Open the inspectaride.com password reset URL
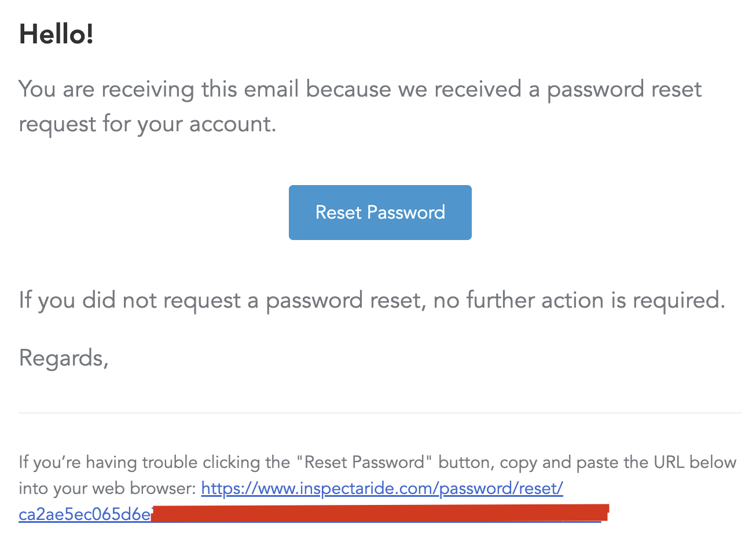 click(382, 489)
